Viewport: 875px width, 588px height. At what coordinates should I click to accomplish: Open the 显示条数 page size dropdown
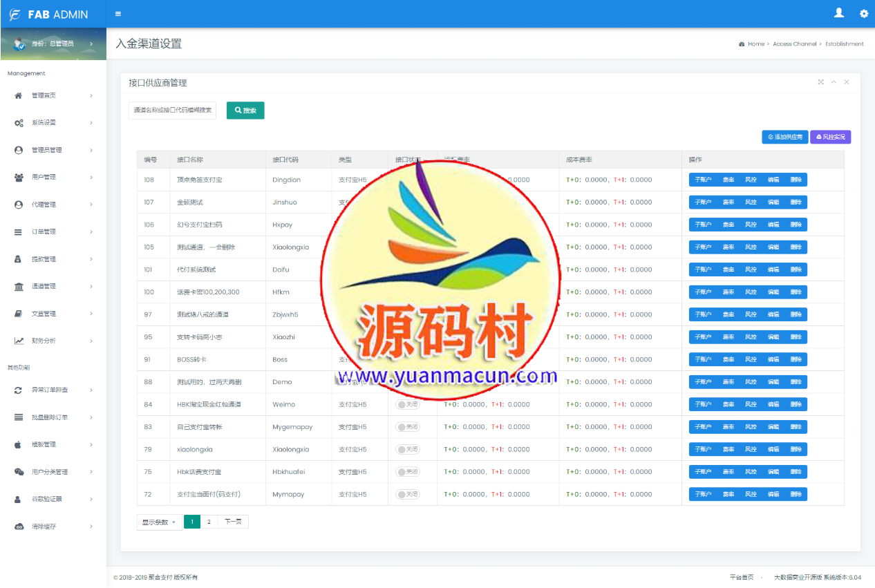(159, 522)
